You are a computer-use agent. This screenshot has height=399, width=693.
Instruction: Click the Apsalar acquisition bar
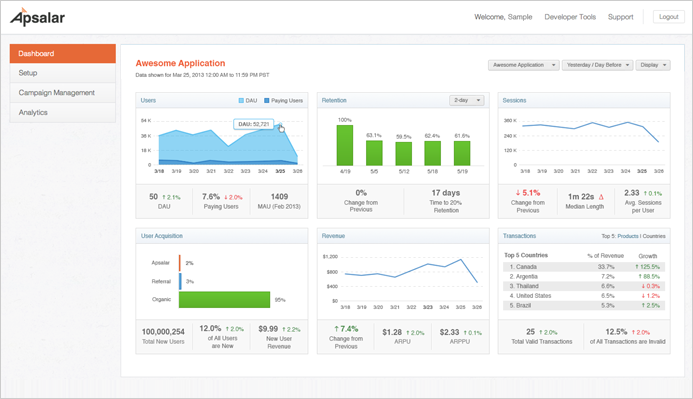coord(180,263)
